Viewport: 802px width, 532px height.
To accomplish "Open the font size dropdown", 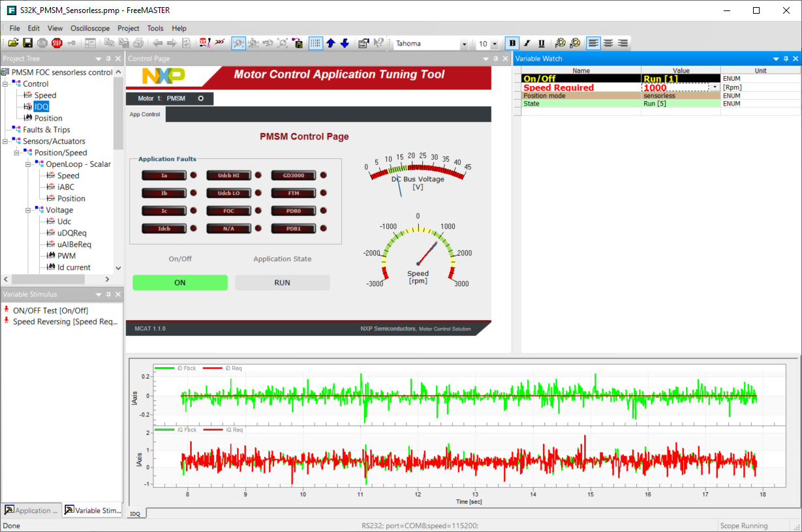I will [x=494, y=43].
